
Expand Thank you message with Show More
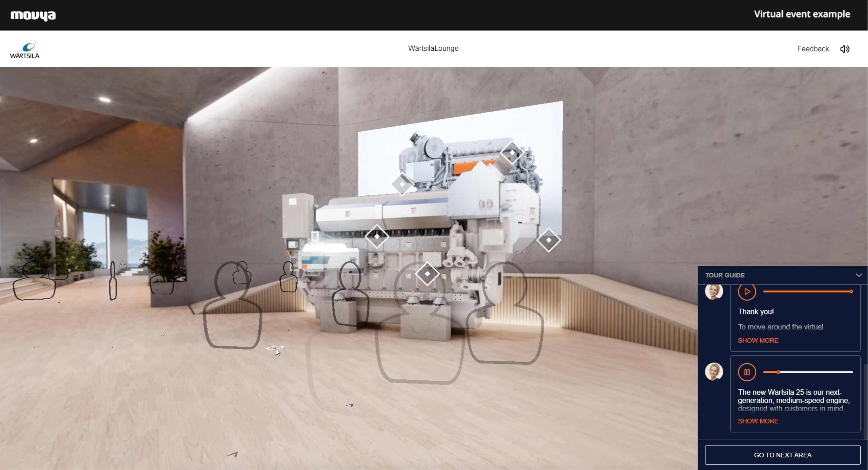[758, 340]
